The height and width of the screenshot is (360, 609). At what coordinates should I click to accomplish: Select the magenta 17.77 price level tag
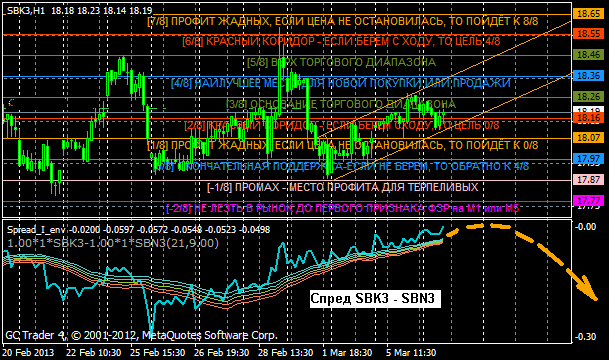[588, 201]
